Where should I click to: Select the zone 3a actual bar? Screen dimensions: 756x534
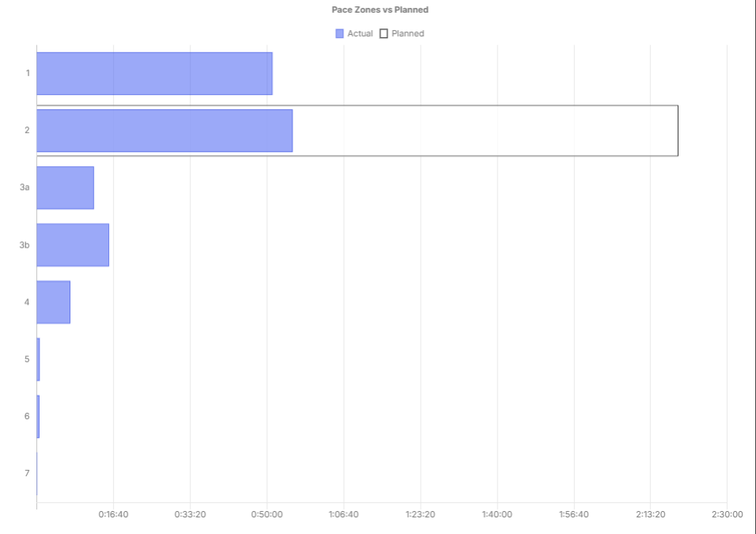[x=65, y=187]
